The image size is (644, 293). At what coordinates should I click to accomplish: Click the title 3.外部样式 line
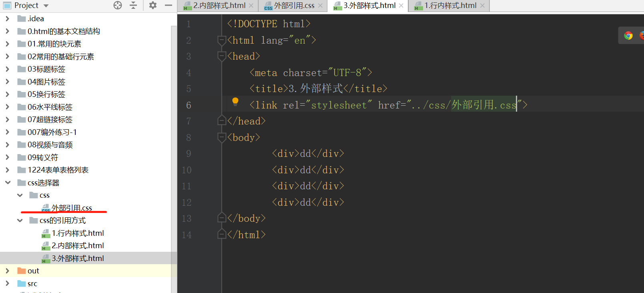click(x=318, y=88)
